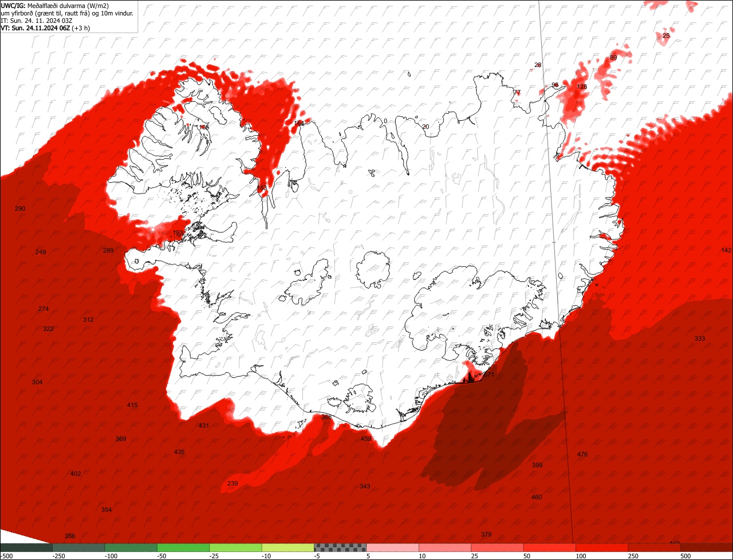
Task: Click the legend swatch between -250 and -100
Action: tap(78, 547)
